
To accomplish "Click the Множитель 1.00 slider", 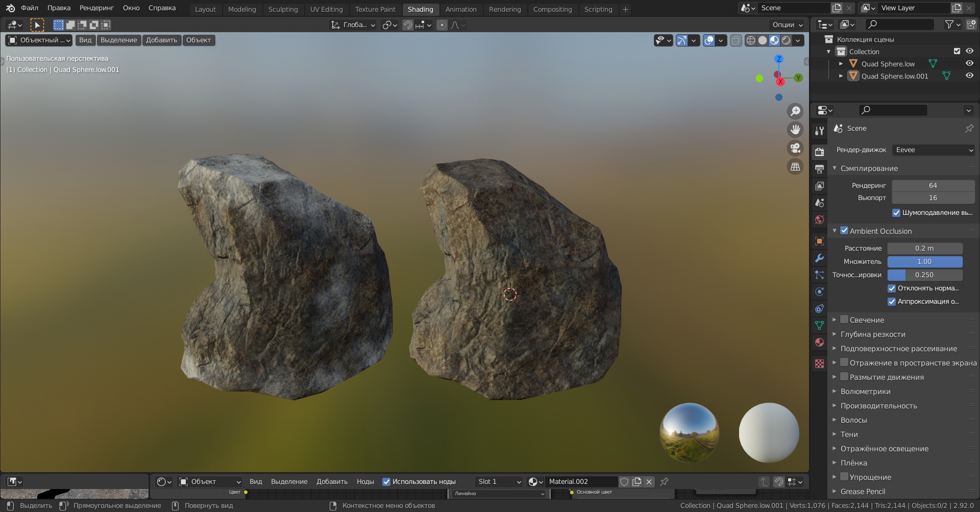I will (x=925, y=261).
